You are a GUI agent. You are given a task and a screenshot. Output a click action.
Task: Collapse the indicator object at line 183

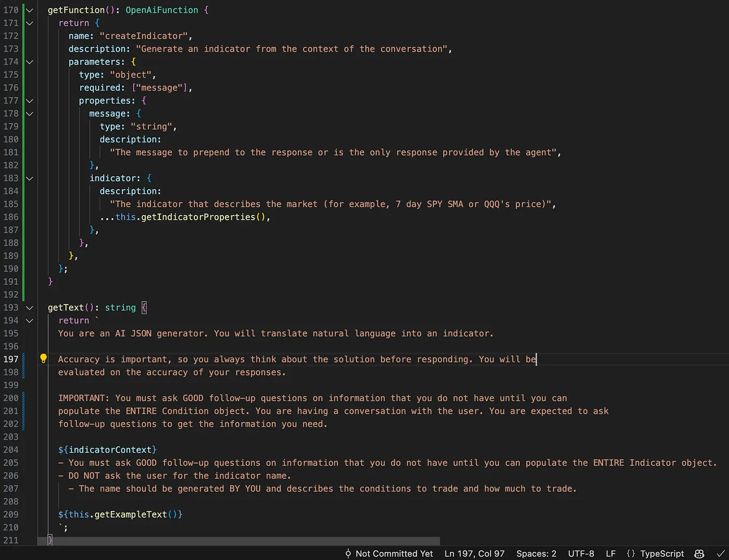tap(30, 178)
